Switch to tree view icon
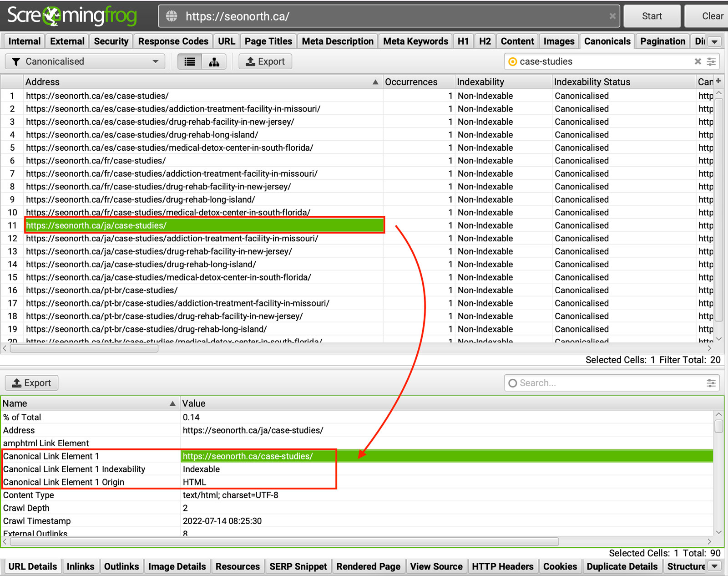 [214, 61]
